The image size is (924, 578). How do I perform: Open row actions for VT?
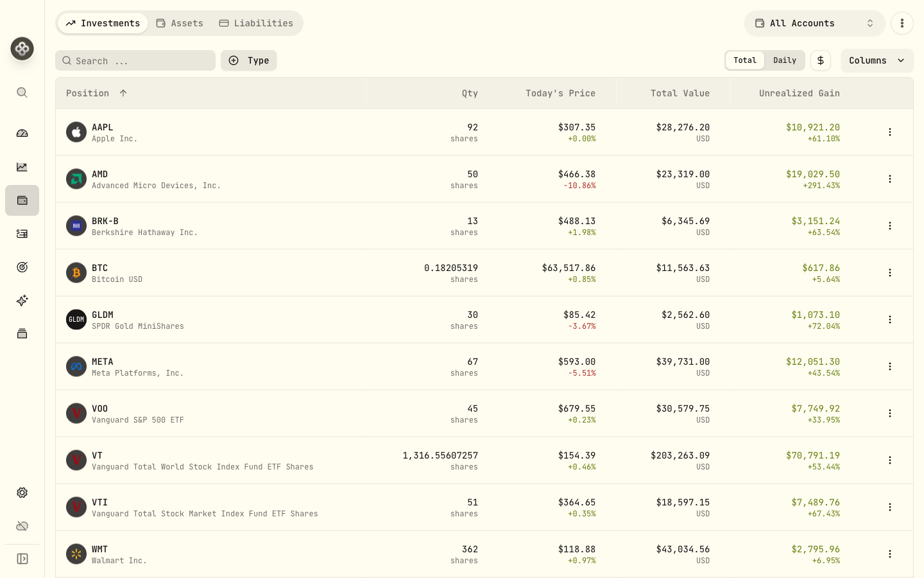point(889,460)
